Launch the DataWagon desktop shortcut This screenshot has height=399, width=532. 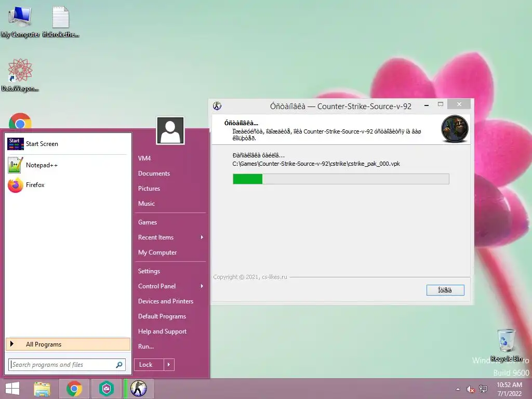coord(20,75)
